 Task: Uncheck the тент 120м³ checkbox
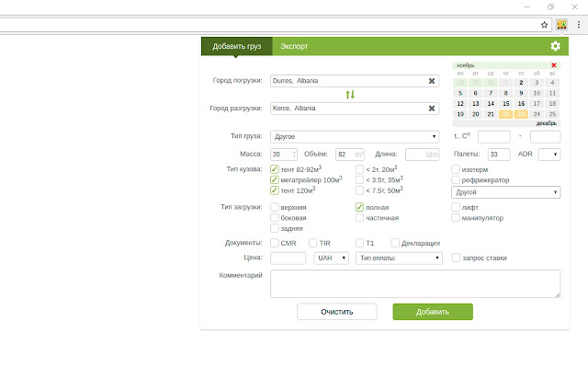pos(275,190)
